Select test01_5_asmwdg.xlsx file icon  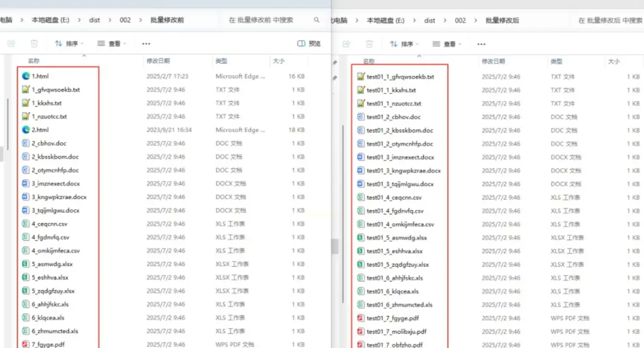[361, 238]
